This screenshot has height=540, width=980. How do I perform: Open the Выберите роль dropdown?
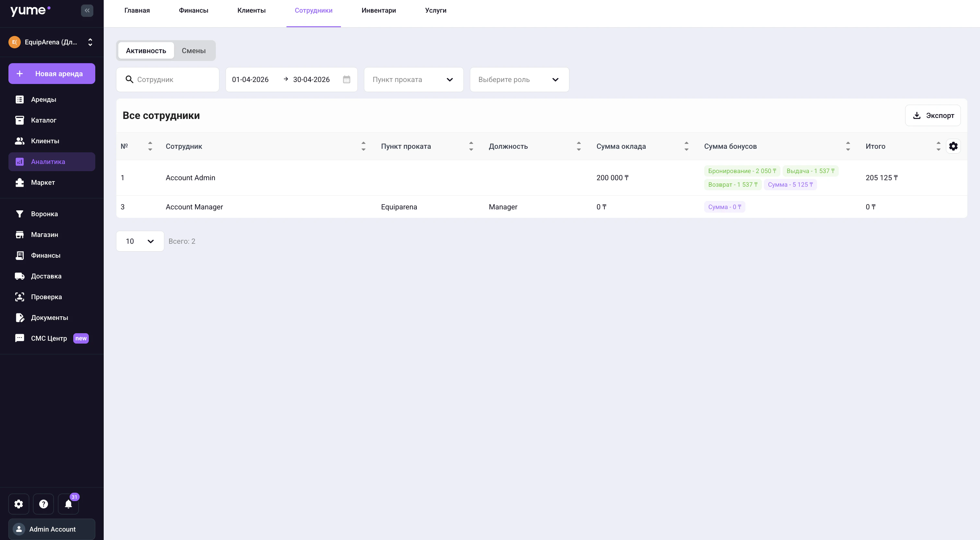click(x=519, y=79)
